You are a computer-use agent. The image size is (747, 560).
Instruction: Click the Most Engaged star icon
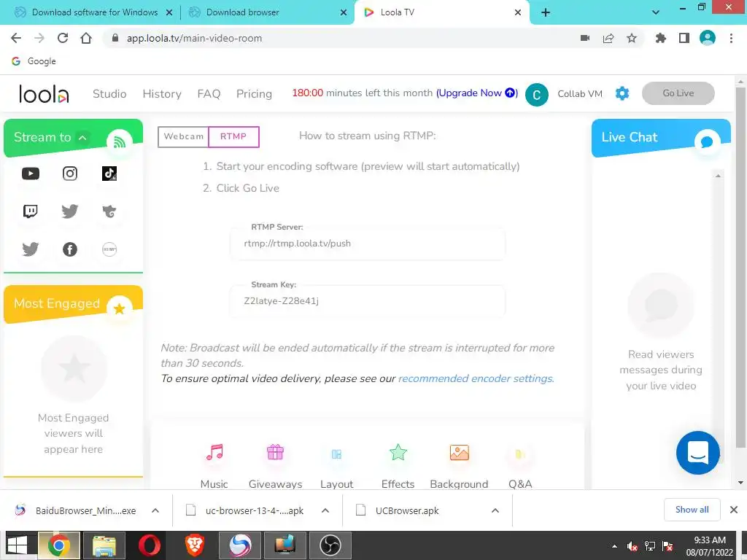pos(120,308)
